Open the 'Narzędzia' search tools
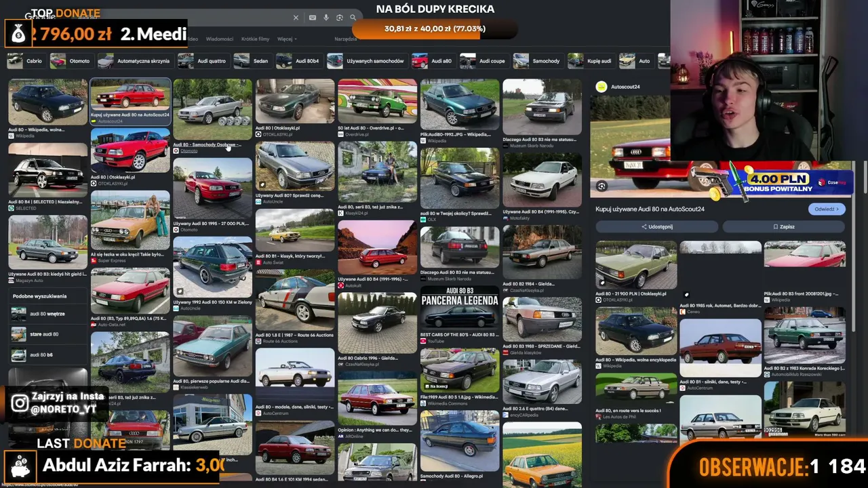The image size is (868, 488). (x=345, y=39)
